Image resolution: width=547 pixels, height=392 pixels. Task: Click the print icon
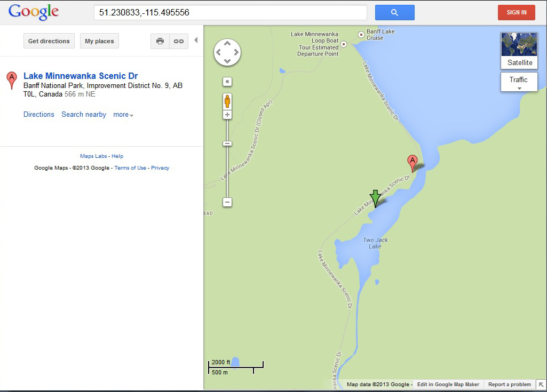coord(160,41)
